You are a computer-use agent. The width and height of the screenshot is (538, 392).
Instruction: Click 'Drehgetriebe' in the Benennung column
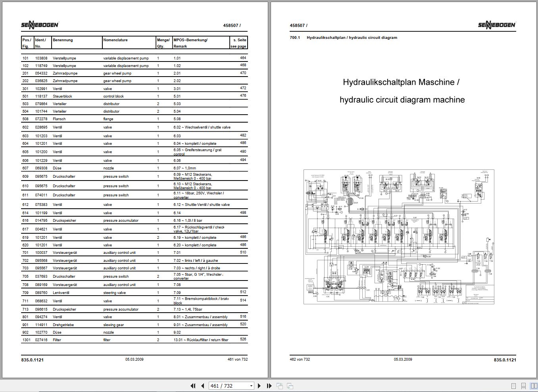click(x=63, y=325)
